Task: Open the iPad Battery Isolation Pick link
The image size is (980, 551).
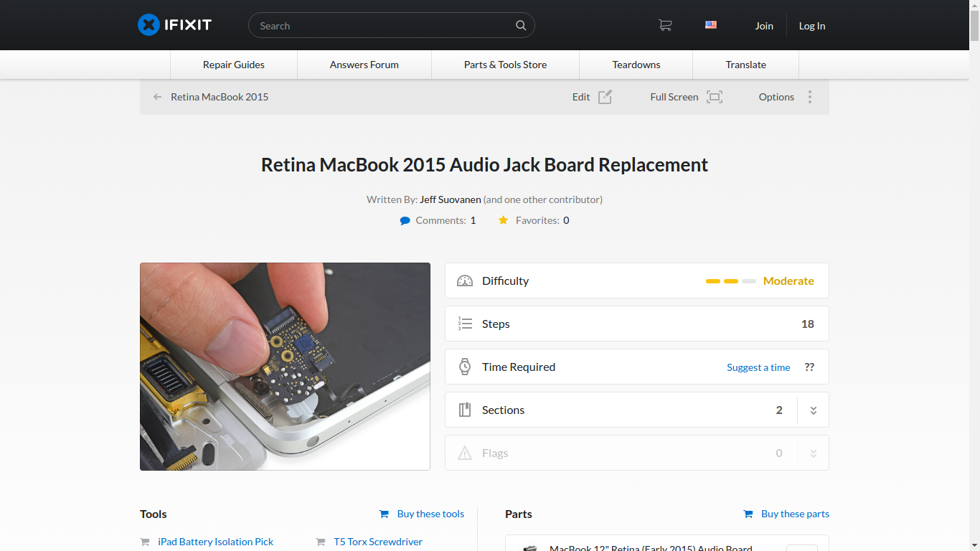Action: [x=216, y=542]
